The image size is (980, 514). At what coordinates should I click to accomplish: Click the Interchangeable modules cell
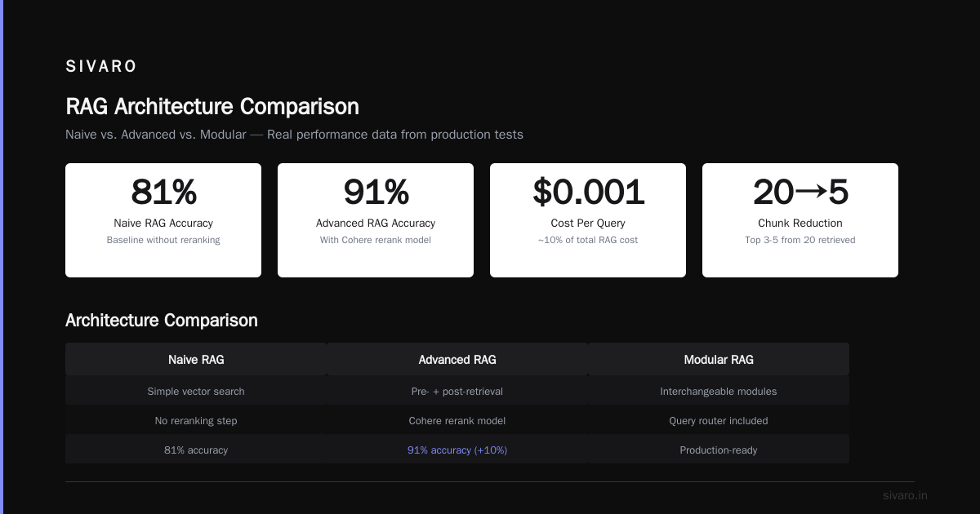pos(719,392)
